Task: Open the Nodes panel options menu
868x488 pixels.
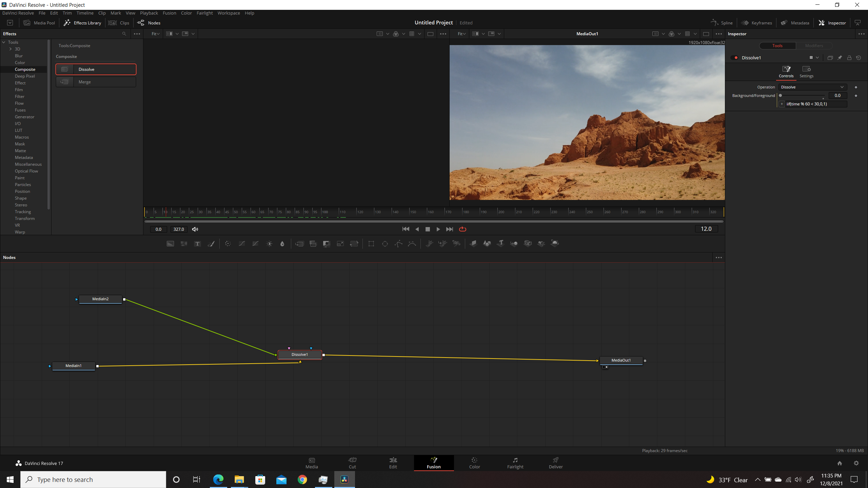Action: click(718, 258)
